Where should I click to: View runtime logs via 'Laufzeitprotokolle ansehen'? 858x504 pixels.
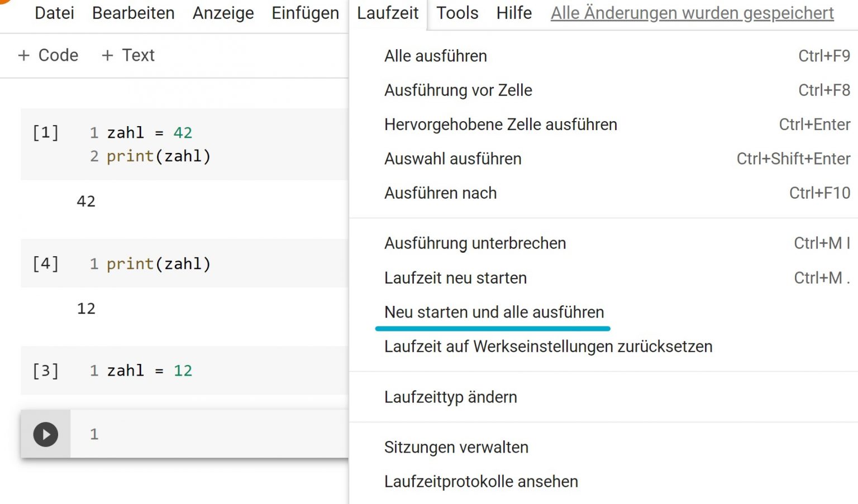481,481
